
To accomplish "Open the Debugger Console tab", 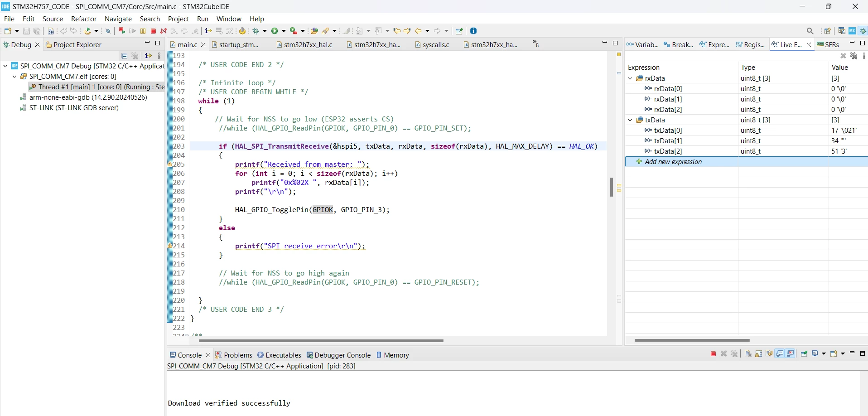I will (x=339, y=355).
